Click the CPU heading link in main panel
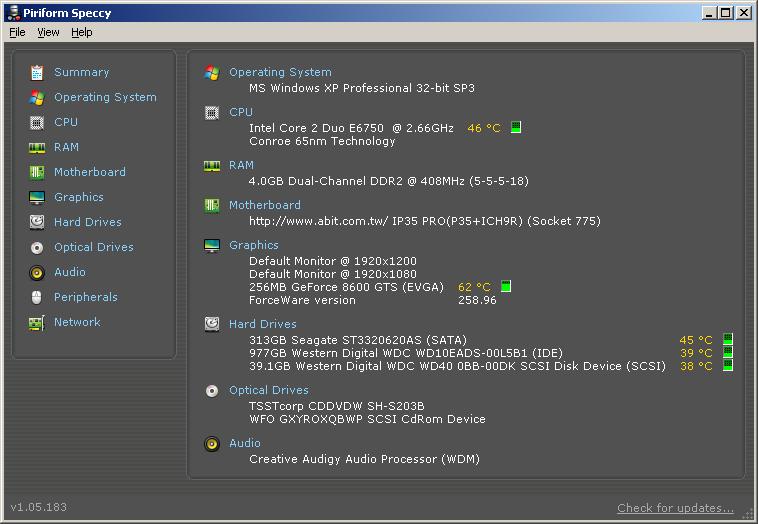 point(241,112)
